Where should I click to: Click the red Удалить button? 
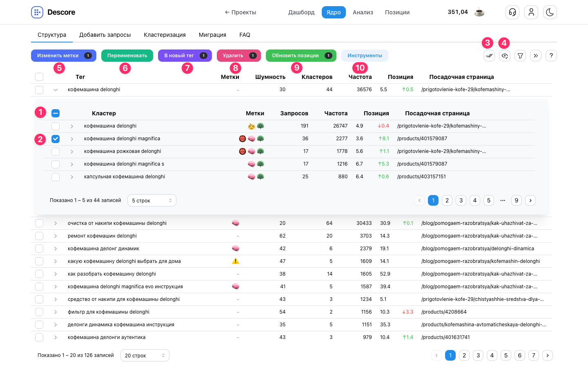pos(239,56)
